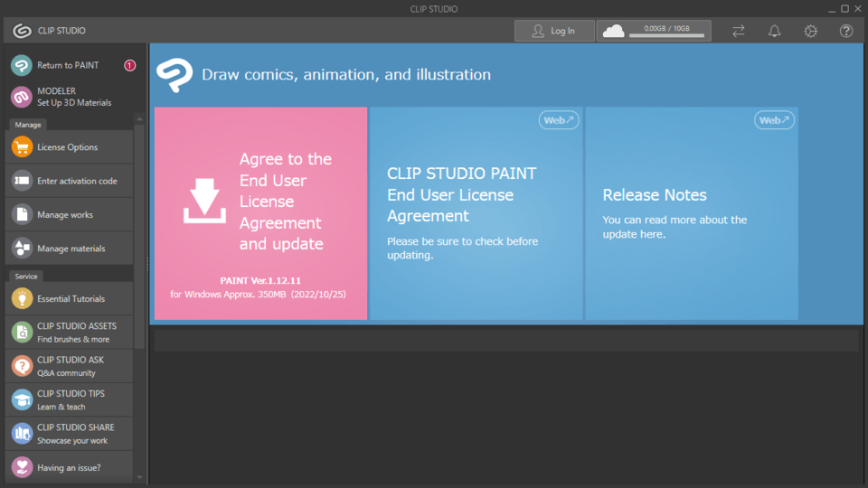Open Manage materials shapes icon
868x488 pixels.
(x=22, y=249)
